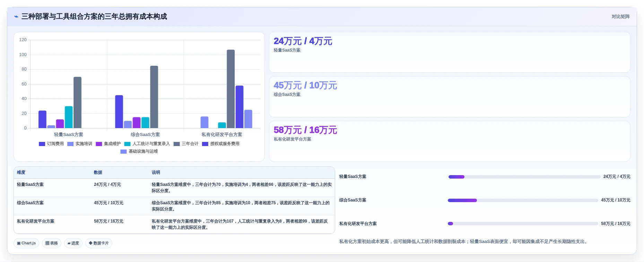Click the 综合SaaS方案 x-axis label
This screenshot has height=262, width=644.
pyautogui.click(x=145, y=135)
